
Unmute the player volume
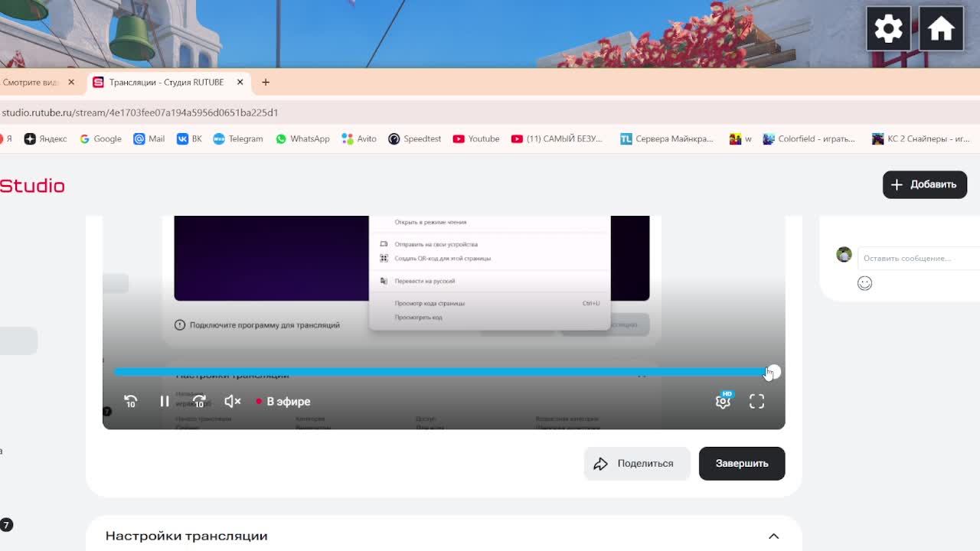(x=233, y=401)
